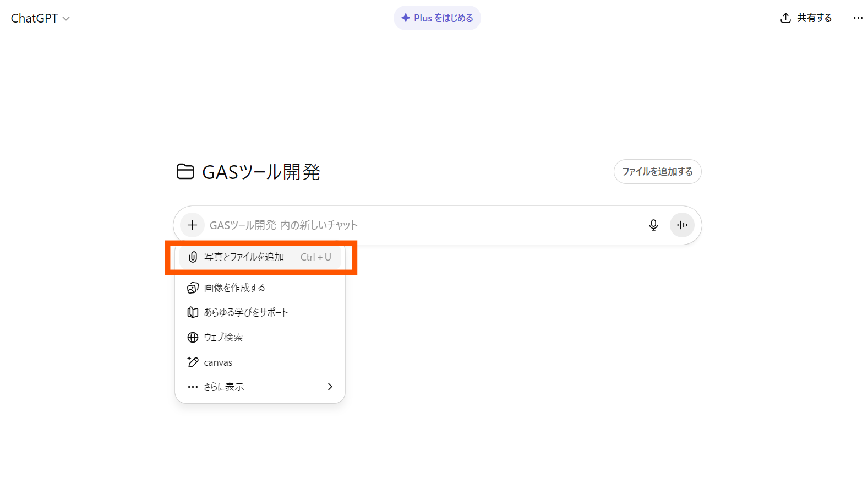Open the three-dot more options menu
The width and height of the screenshot is (868, 499).
click(x=858, y=18)
